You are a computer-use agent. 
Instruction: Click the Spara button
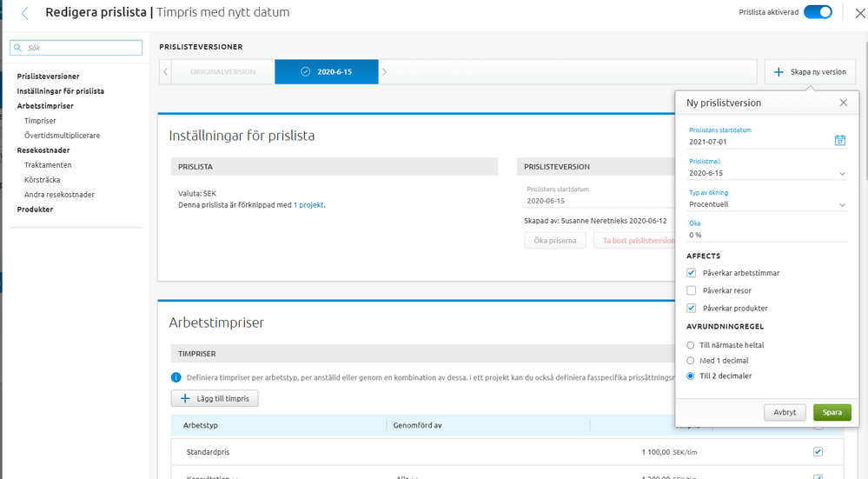click(832, 412)
